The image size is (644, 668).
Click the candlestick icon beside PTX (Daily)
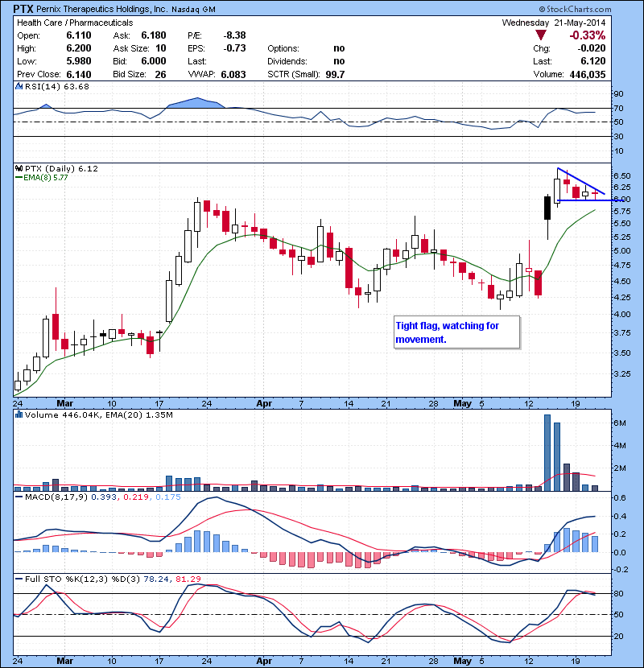19,169
